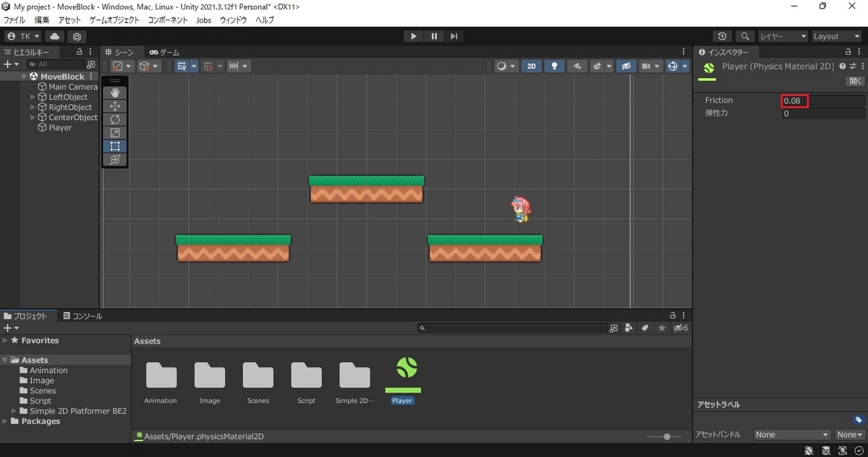This screenshot has height=457, width=868.
Task: Open the inspector preset settings icon
Action: [852, 67]
